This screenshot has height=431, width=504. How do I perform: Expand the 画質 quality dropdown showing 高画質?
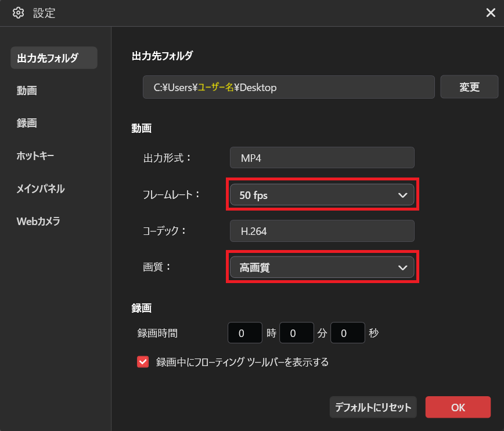tap(322, 267)
